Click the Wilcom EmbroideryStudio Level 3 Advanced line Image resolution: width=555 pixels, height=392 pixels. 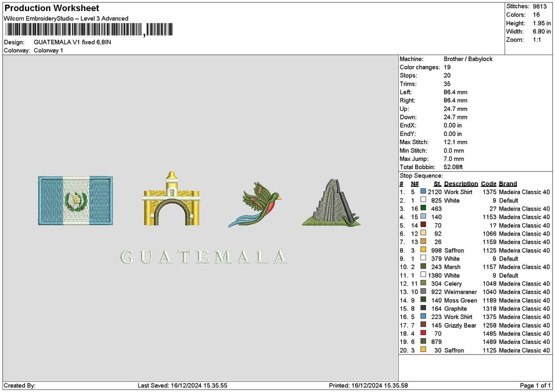point(66,18)
